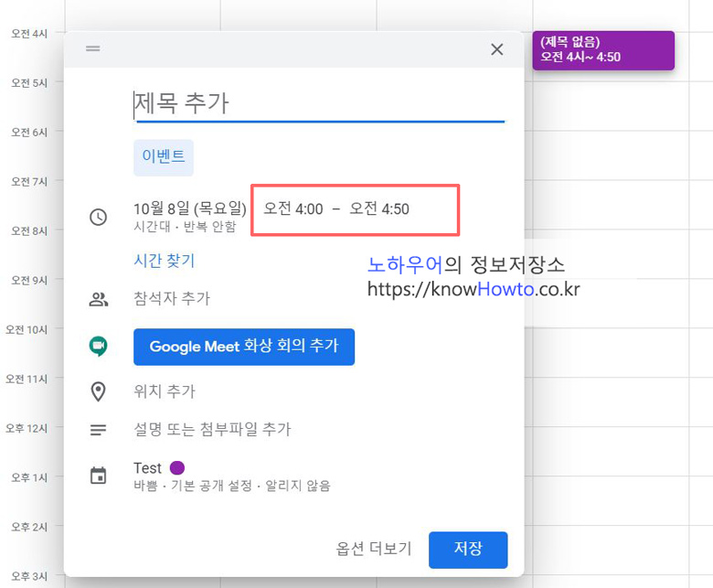Change end time 오전 4:50
Screen dimensions: 713x588
(x=379, y=208)
